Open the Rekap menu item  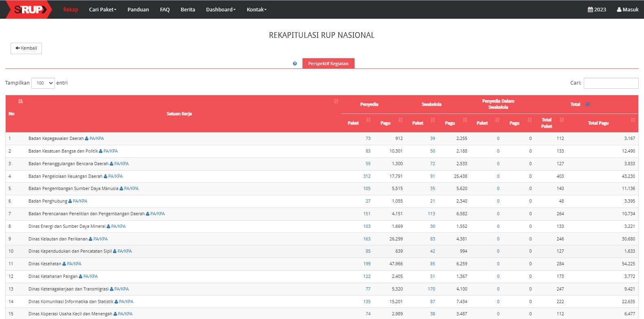(70, 9)
